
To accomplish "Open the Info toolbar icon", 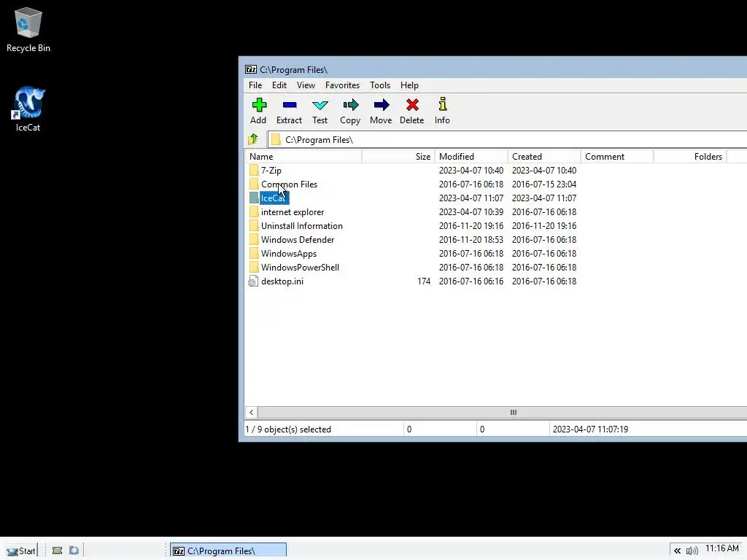I will tap(443, 104).
